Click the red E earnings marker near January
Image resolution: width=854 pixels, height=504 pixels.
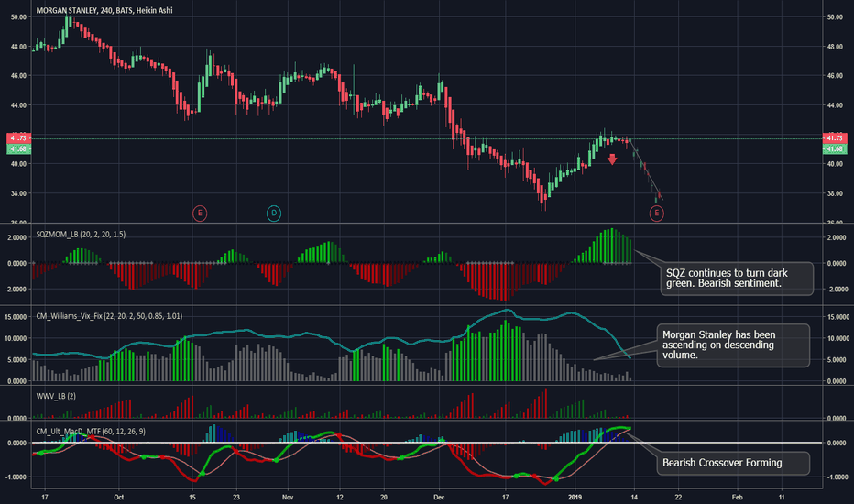click(x=657, y=213)
